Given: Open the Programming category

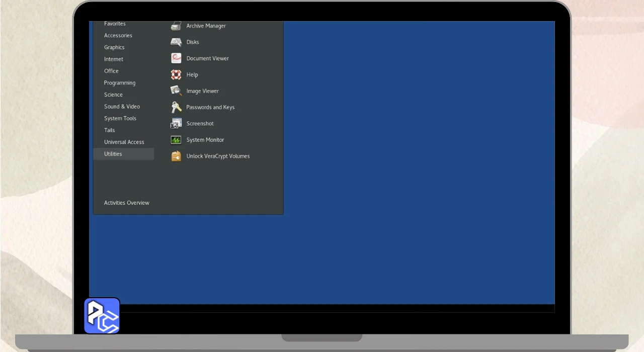Looking at the screenshot, I should tap(120, 83).
